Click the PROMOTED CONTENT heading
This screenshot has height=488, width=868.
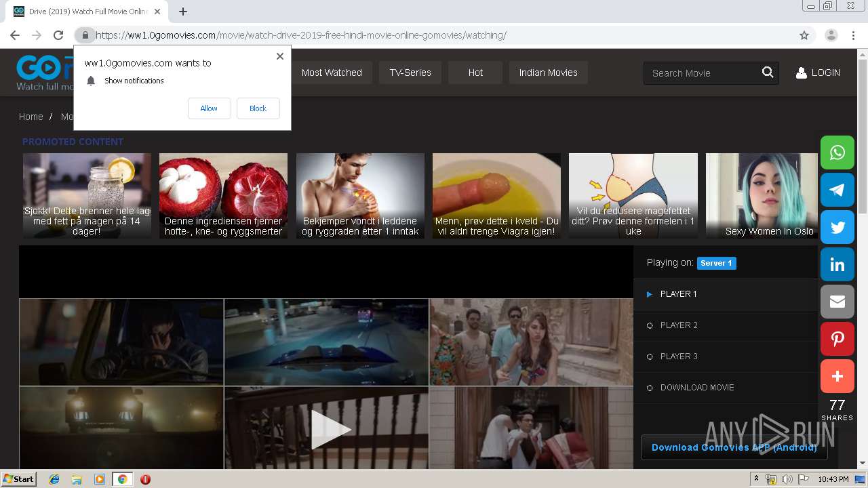pyautogui.click(x=73, y=142)
